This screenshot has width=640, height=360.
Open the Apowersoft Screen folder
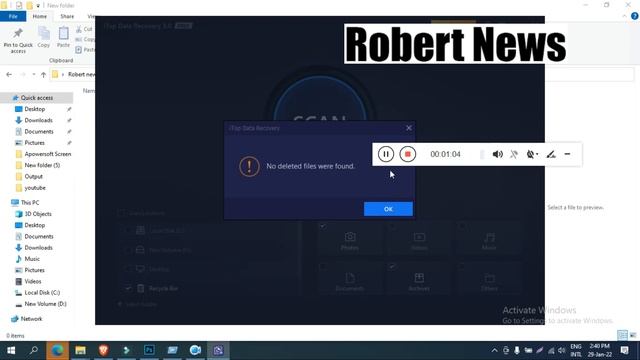(x=47, y=154)
